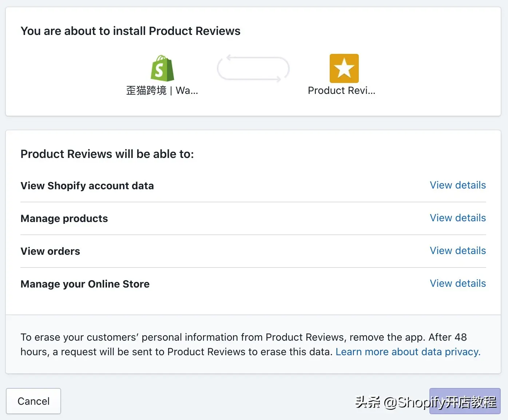This screenshot has height=420, width=508.
Task: Click 'Product Reviews will be able to:' heading
Action: click(107, 154)
